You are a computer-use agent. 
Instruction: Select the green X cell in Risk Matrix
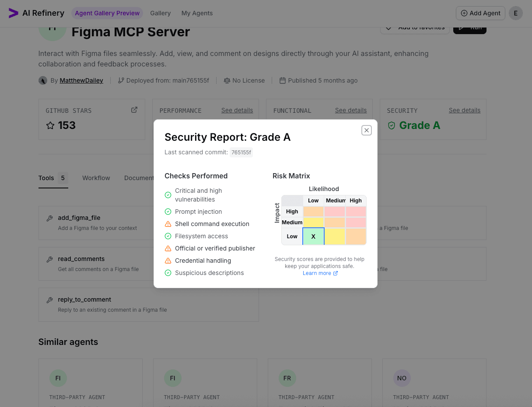(313, 236)
